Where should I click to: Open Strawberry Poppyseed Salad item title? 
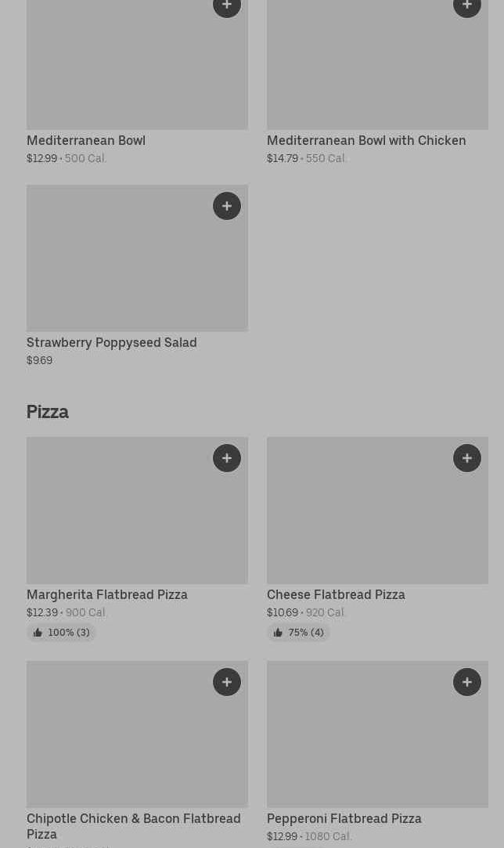112,343
